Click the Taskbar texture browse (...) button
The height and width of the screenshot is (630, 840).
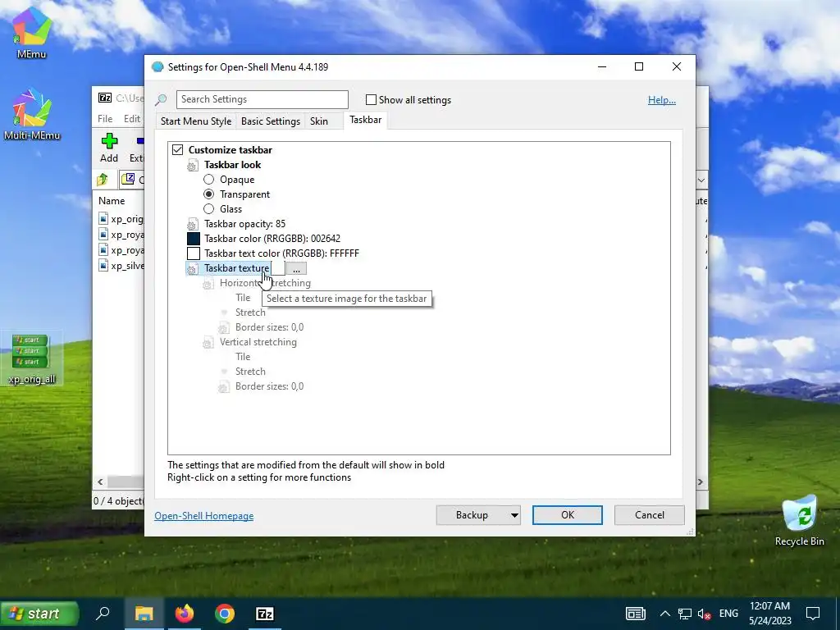tap(296, 268)
